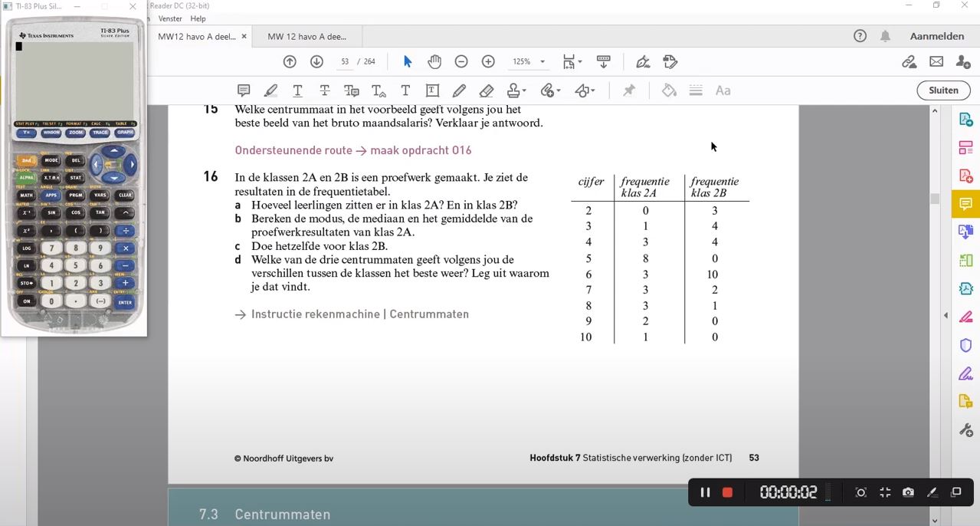
Task: Click the Aanmelden sign-in button
Action: tap(937, 36)
